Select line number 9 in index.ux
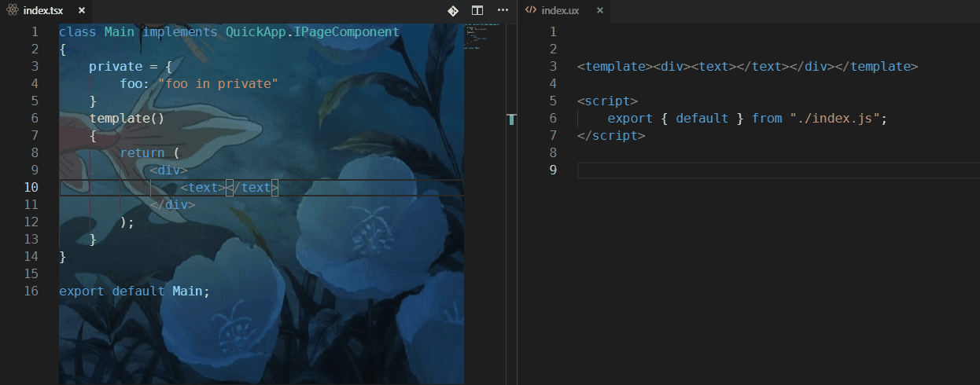Screen dimensions: 980x385 click(553, 170)
